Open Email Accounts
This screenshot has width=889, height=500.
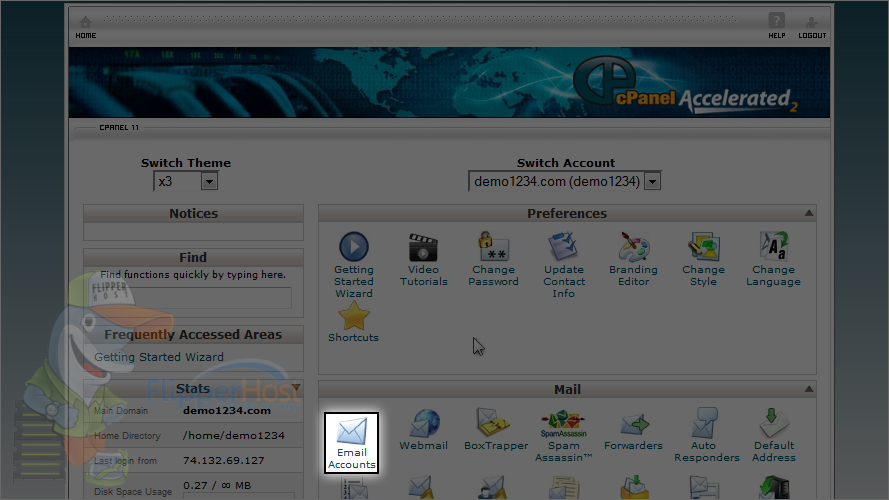(x=352, y=443)
